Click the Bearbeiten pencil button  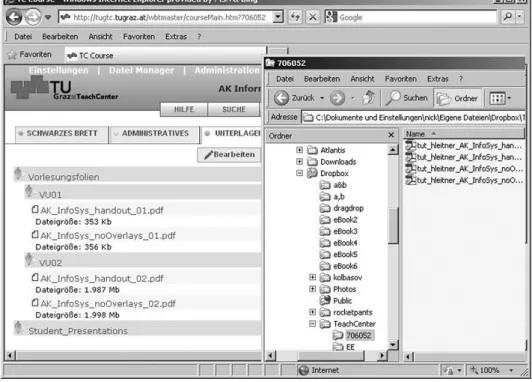point(229,155)
